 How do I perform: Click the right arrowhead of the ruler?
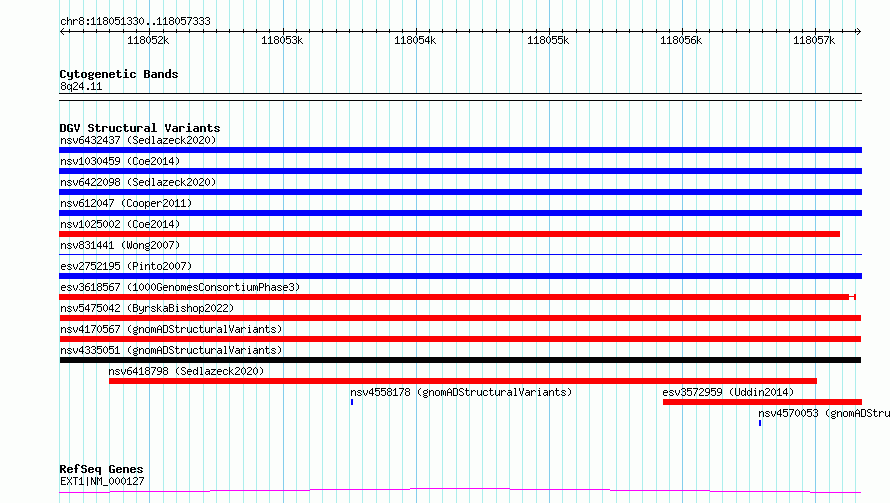(x=858, y=32)
